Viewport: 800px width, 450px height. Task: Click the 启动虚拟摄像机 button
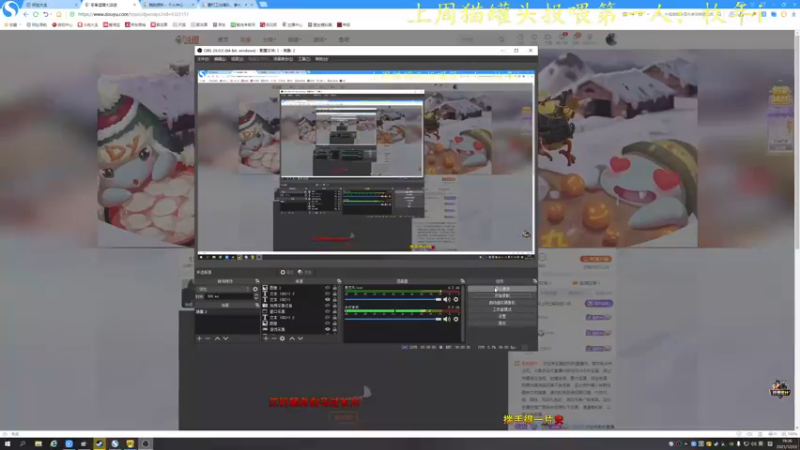[502, 303]
